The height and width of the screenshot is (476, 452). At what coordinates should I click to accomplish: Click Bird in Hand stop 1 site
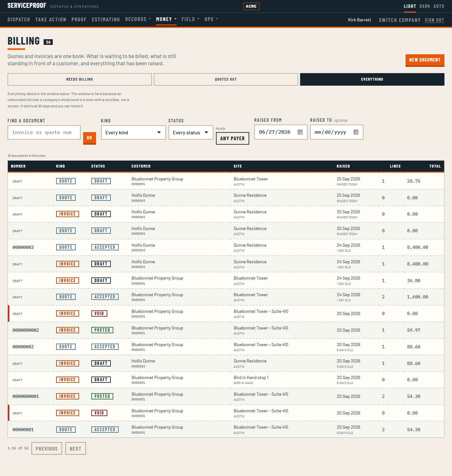click(x=251, y=377)
